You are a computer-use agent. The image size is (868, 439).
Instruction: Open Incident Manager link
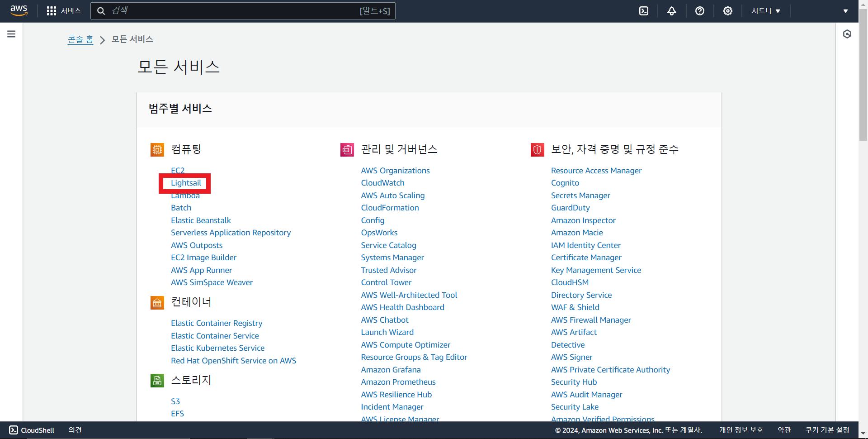pos(392,407)
